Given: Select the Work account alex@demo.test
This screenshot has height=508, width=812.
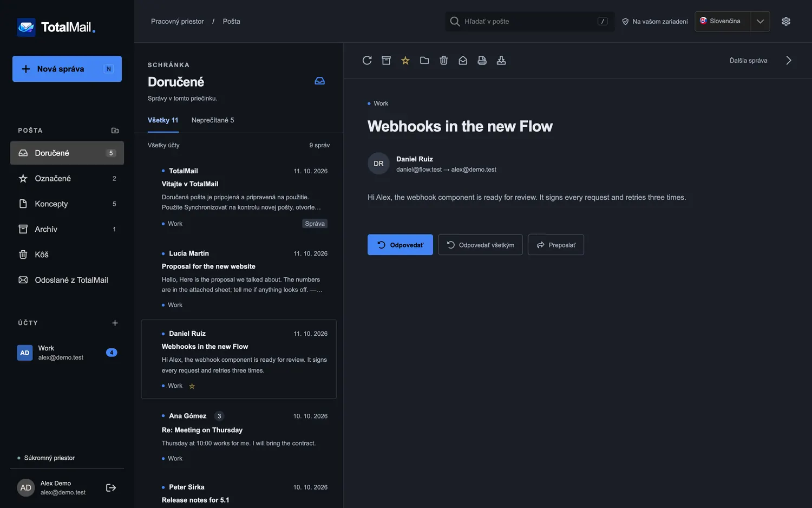Looking at the screenshot, I should pyautogui.click(x=67, y=353).
